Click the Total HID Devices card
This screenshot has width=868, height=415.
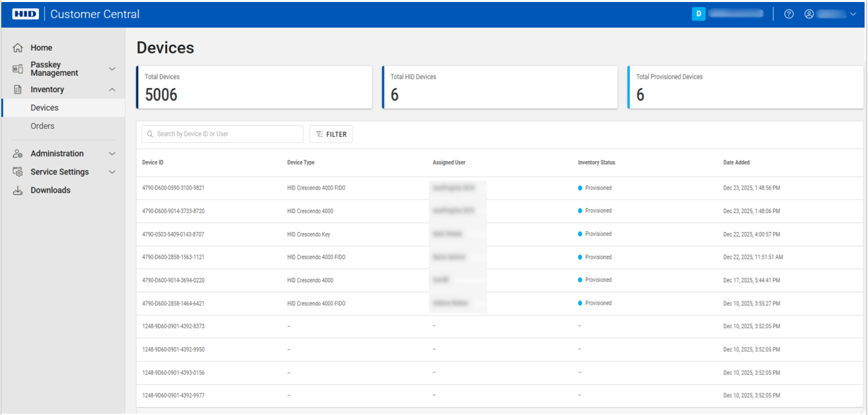(500, 87)
